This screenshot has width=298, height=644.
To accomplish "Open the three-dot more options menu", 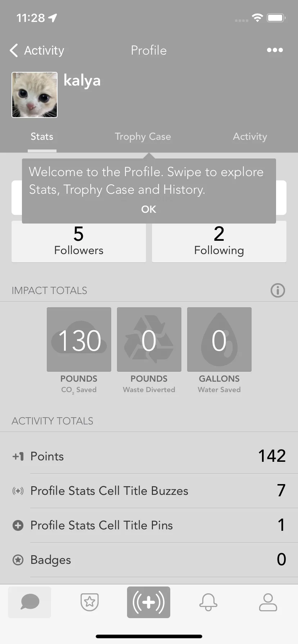I will [x=275, y=50].
